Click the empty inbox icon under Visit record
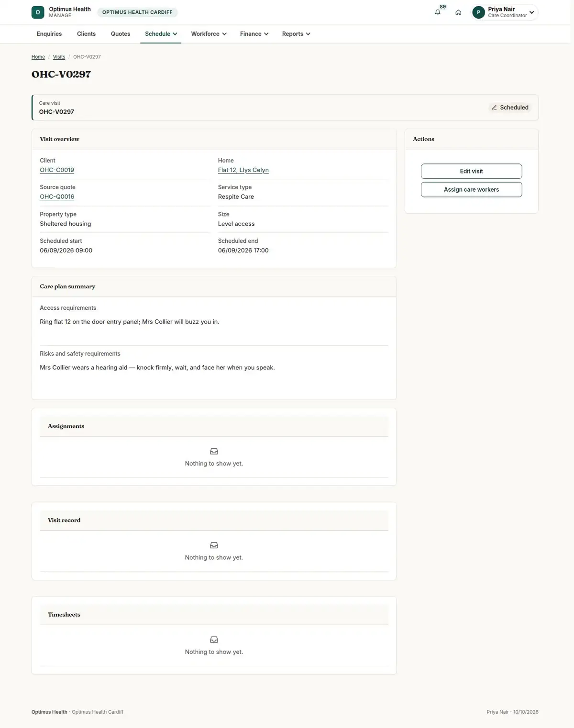Viewport: 574px width, 728px height. coord(214,545)
